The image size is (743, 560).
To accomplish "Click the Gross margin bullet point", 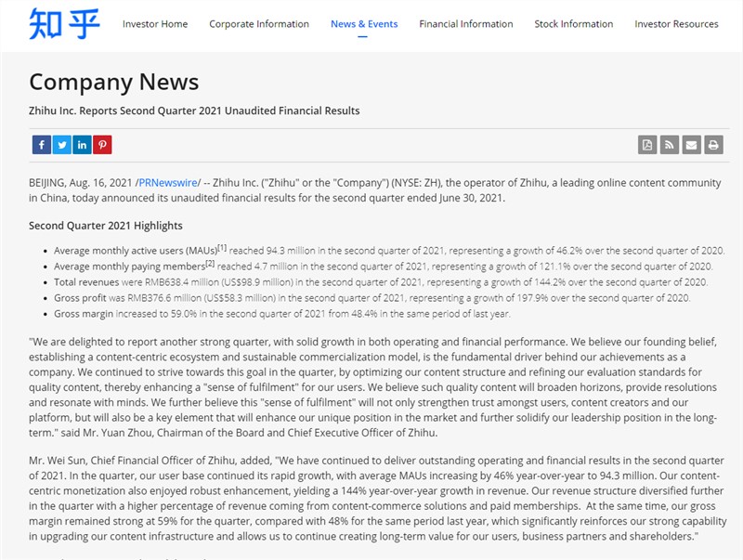I will (x=282, y=314).
